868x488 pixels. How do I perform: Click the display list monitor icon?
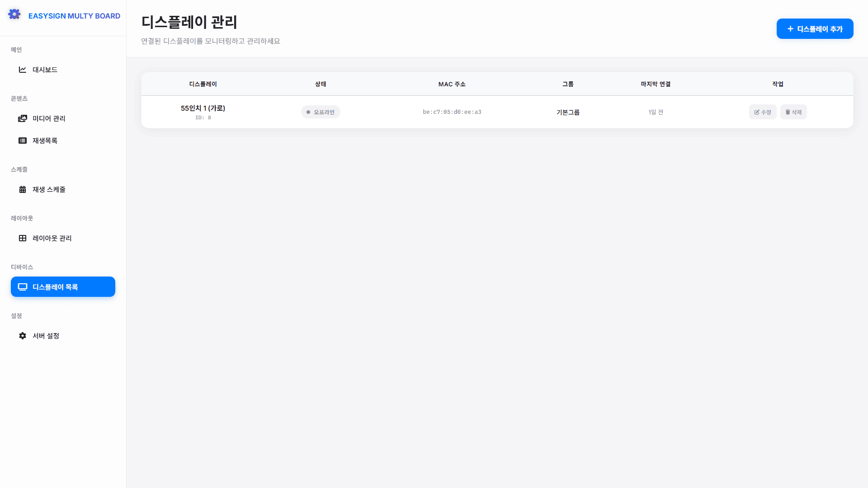coord(23,287)
